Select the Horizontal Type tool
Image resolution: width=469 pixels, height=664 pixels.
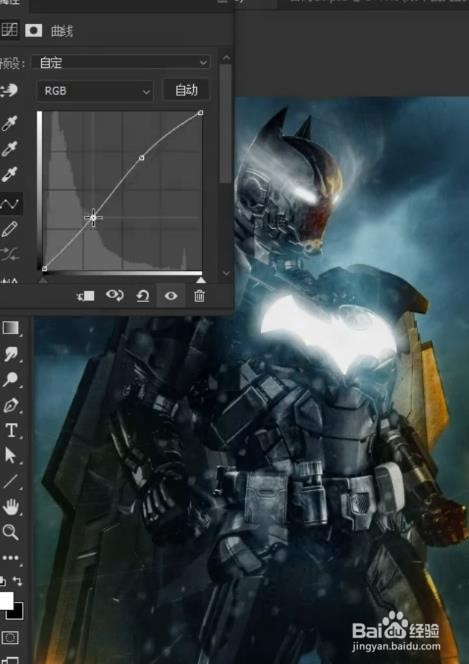pos(11,430)
